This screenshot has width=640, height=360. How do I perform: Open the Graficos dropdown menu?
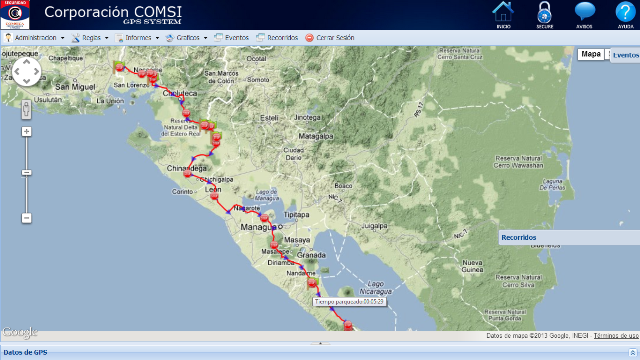pos(187,38)
